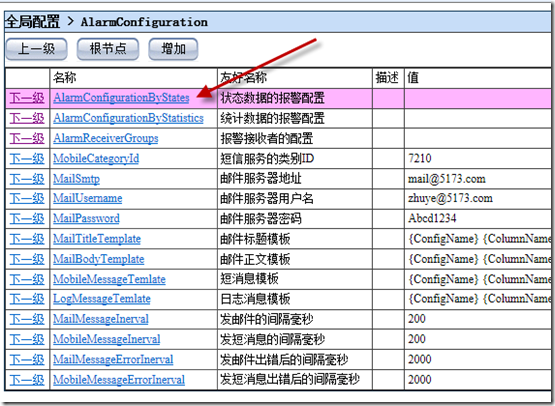The width and height of the screenshot is (555, 406).
Task: Select the value 200 in MailMessageInerval row
Action: coord(478,319)
